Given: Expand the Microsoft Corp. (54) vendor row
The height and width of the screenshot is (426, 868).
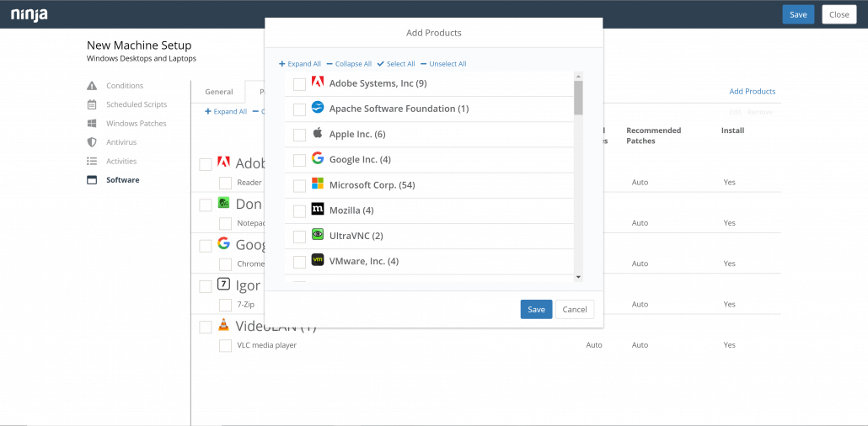Looking at the screenshot, I should [x=429, y=184].
